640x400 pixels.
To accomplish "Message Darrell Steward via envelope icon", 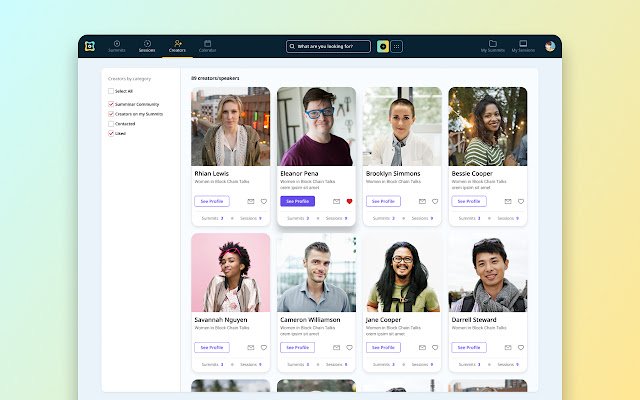I will 508,347.
